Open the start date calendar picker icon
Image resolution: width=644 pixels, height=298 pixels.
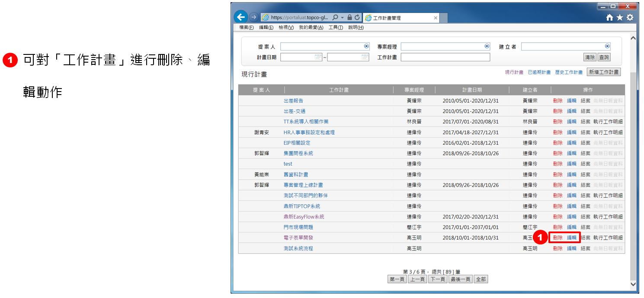tap(318, 57)
